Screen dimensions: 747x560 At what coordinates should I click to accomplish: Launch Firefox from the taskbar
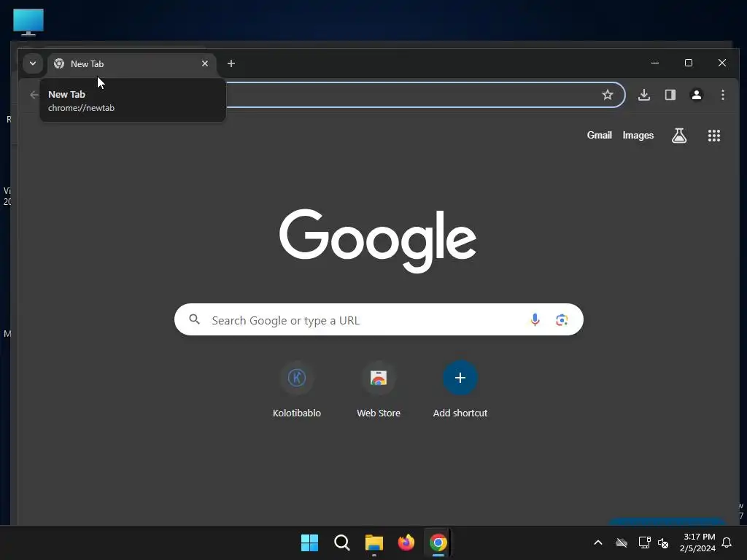point(406,542)
